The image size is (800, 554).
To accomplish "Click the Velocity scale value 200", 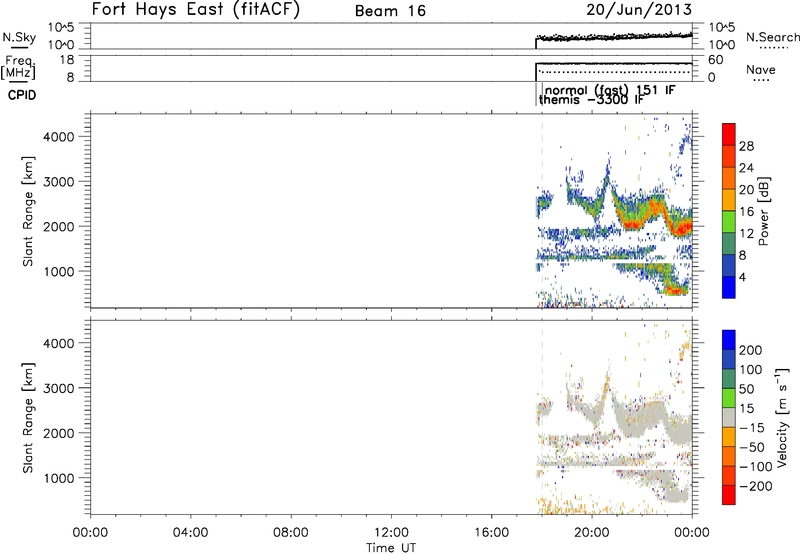I will (x=751, y=350).
